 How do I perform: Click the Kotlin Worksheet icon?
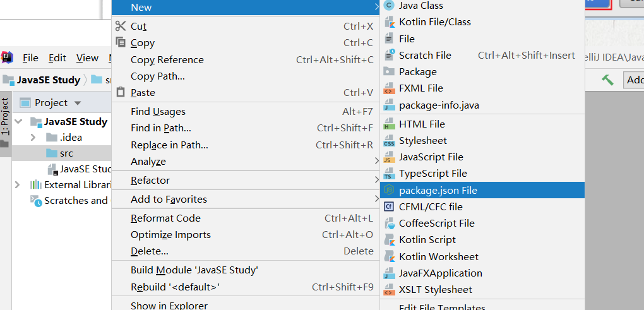[388, 256]
